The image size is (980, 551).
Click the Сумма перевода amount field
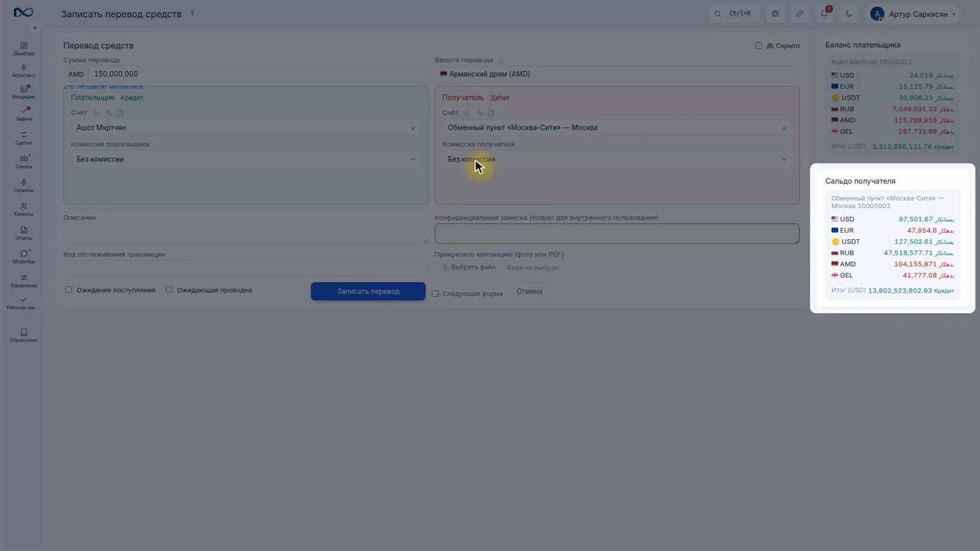(257, 74)
